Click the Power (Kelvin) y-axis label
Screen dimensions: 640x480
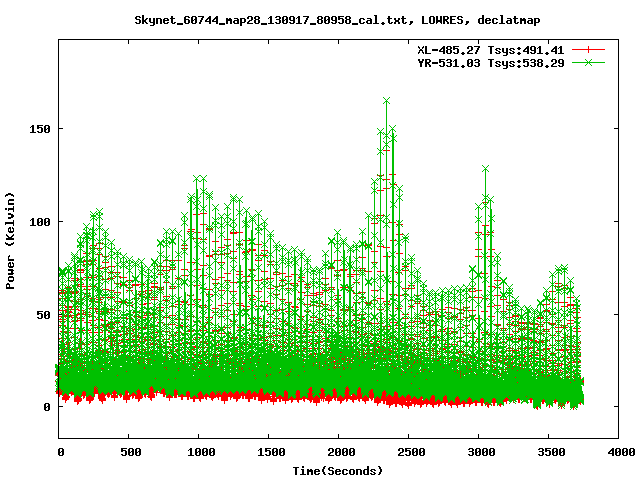(x=10, y=241)
